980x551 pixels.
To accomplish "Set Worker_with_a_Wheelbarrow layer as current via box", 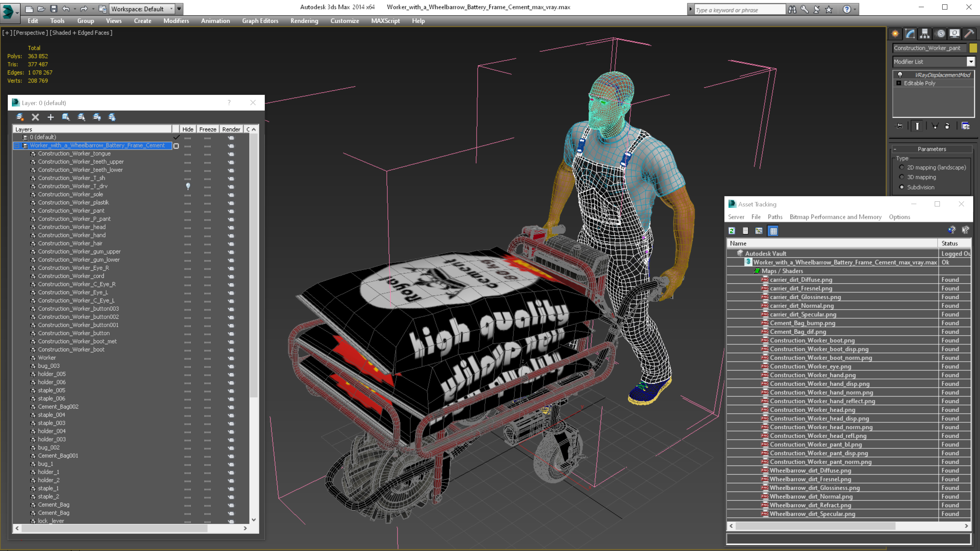I will tap(176, 146).
